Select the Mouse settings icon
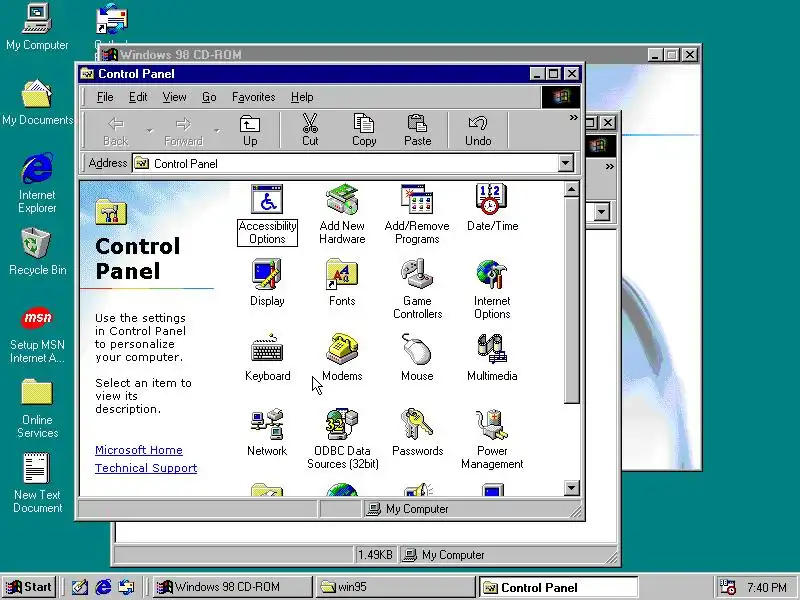The width and height of the screenshot is (800, 600). [417, 358]
